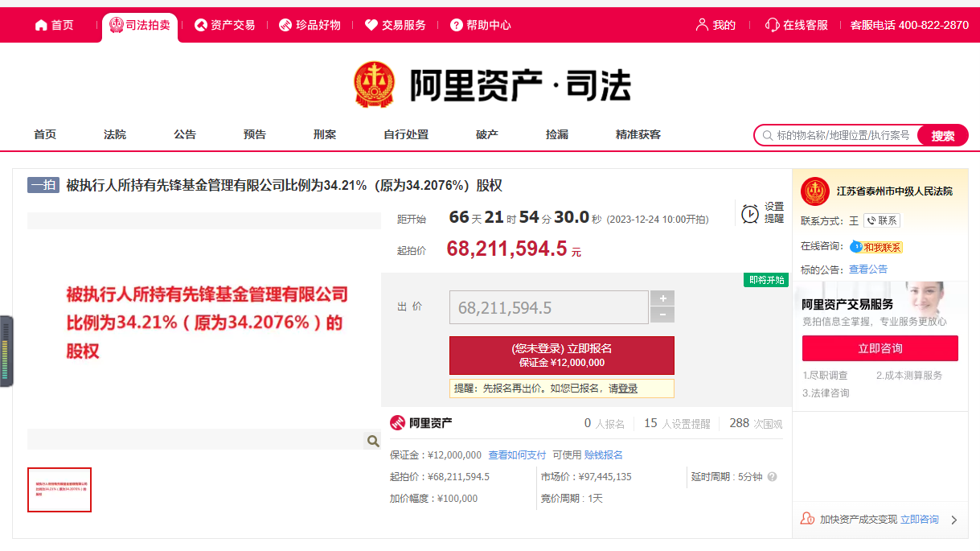Screen dimensions: 980x551
Task: Click 设置提醒 to set a reminder
Action: [x=773, y=212]
